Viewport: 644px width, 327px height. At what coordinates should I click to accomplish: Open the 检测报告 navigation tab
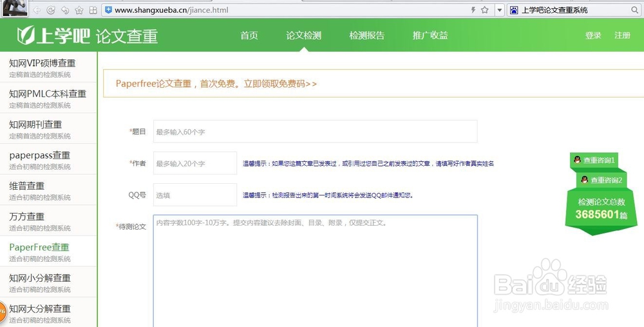coord(367,35)
